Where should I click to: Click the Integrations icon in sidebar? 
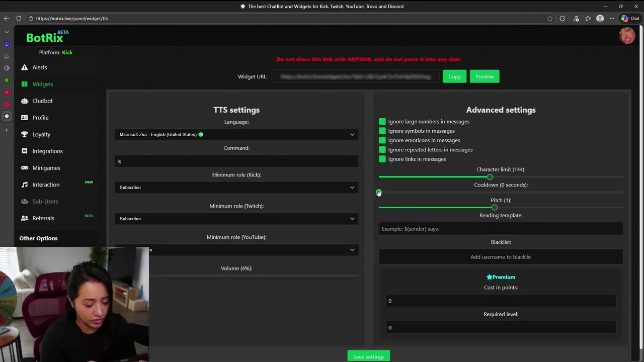click(x=24, y=151)
